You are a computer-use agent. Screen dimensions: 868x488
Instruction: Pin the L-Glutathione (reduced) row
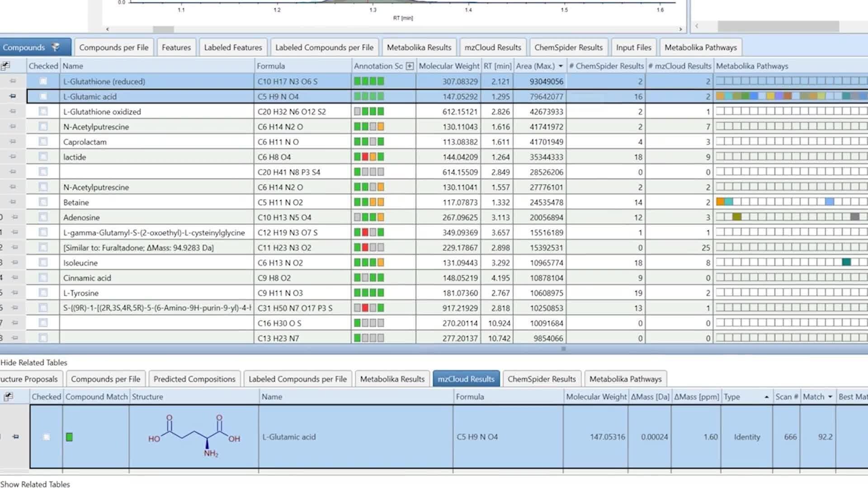13,81
